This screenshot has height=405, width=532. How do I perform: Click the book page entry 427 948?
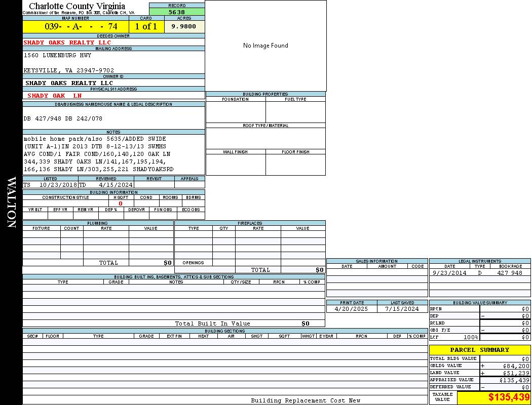pos(509,273)
